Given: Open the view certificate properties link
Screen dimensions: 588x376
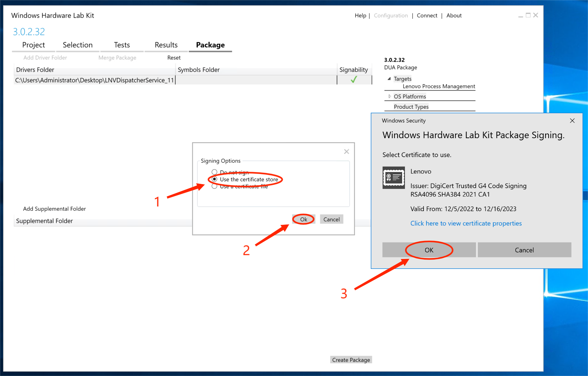Looking at the screenshot, I should point(466,224).
